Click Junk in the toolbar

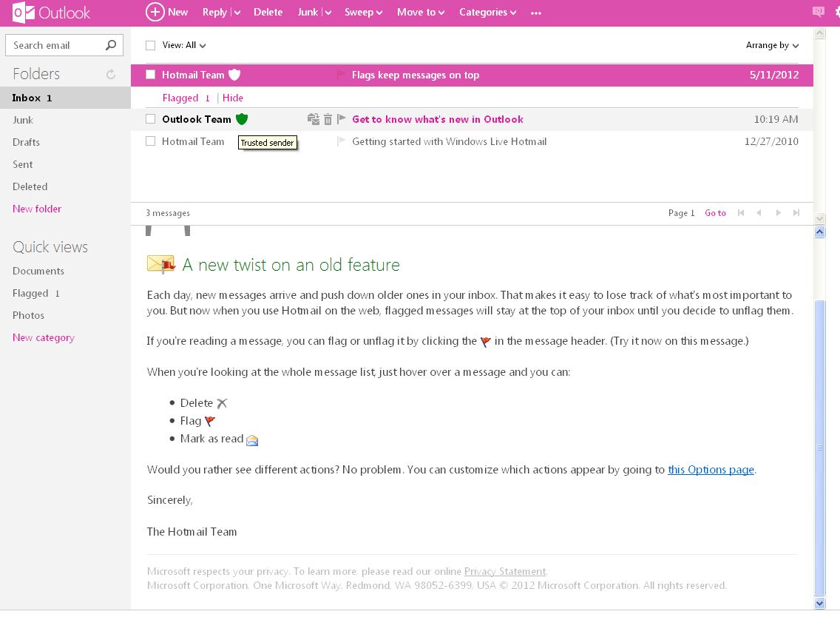click(x=308, y=12)
